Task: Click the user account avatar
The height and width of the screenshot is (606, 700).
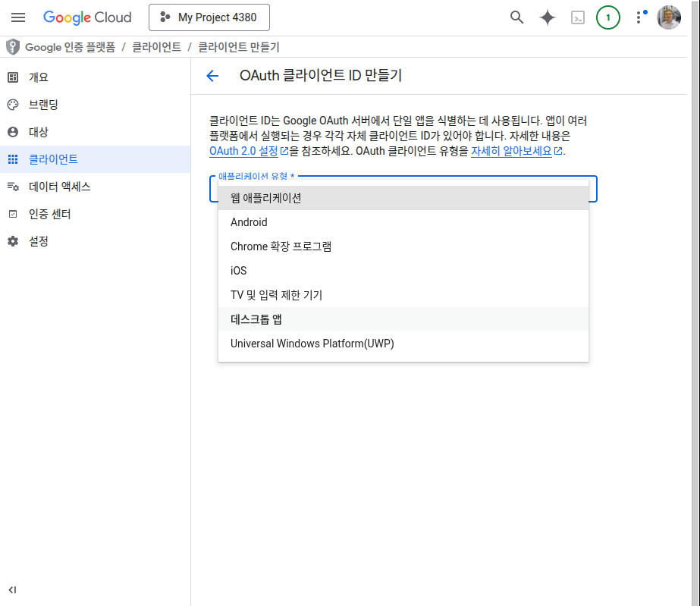Action: click(669, 17)
